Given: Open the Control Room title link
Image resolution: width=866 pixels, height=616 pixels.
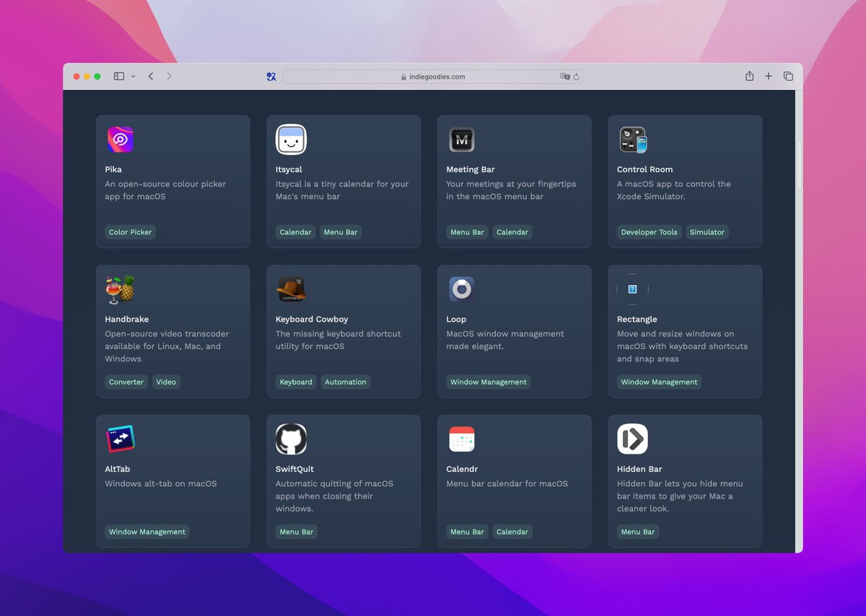Looking at the screenshot, I should [644, 170].
